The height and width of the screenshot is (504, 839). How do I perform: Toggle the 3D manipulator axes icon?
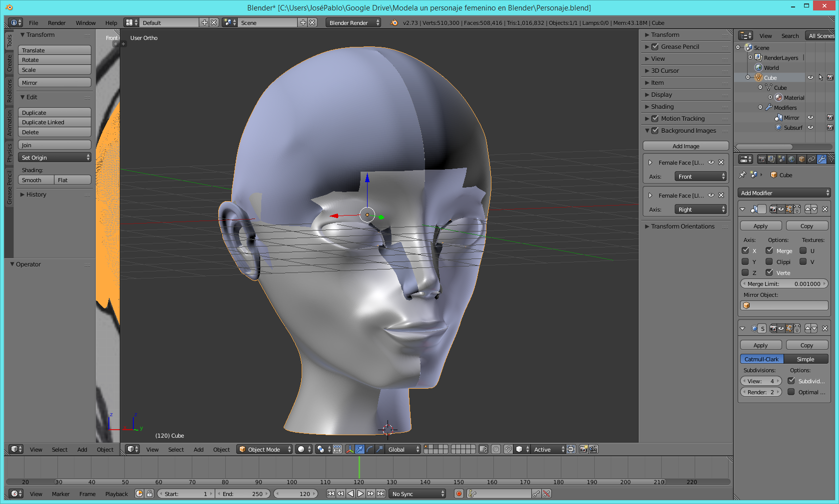tap(350, 450)
